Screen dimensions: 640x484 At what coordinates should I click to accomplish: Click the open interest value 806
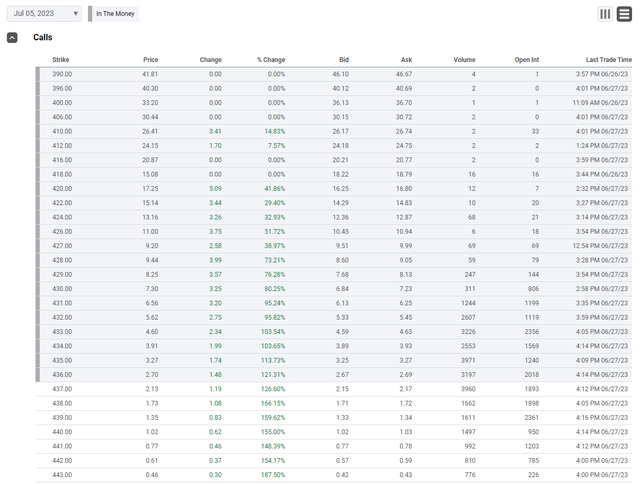(x=533, y=289)
